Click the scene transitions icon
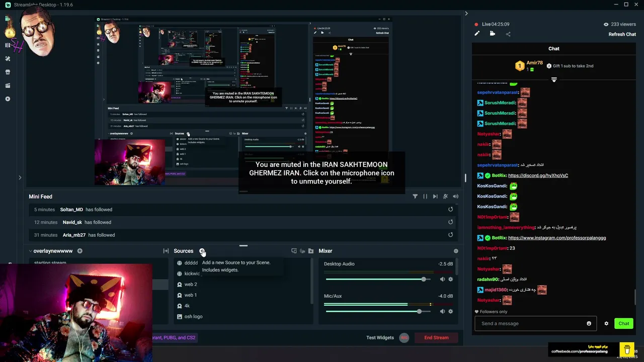 166,251
